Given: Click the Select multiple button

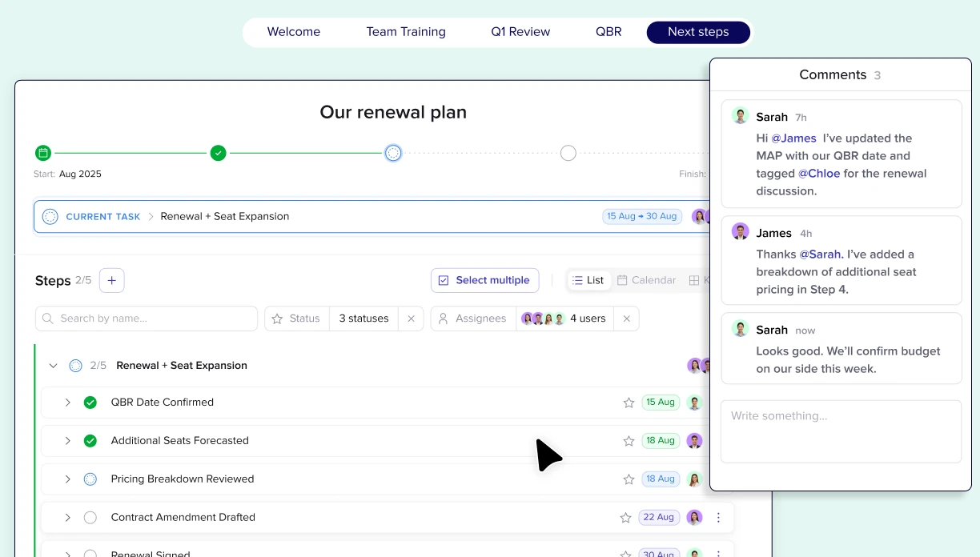Looking at the screenshot, I should tap(484, 280).
